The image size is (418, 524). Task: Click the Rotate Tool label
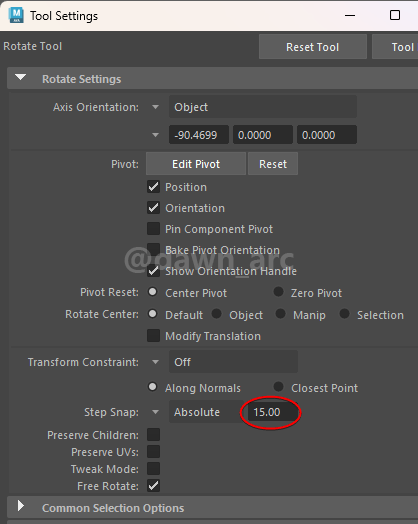[32, 46]
